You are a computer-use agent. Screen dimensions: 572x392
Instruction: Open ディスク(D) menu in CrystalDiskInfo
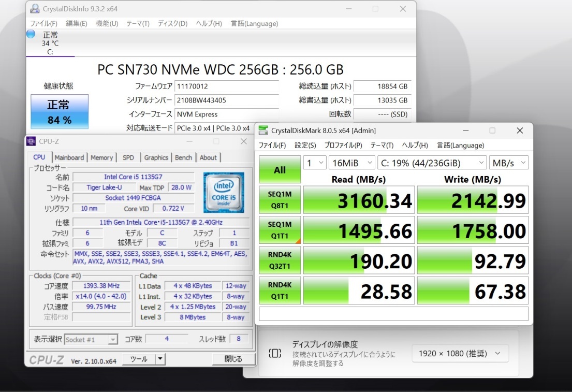pyautogui.click(x=172, y=23)
